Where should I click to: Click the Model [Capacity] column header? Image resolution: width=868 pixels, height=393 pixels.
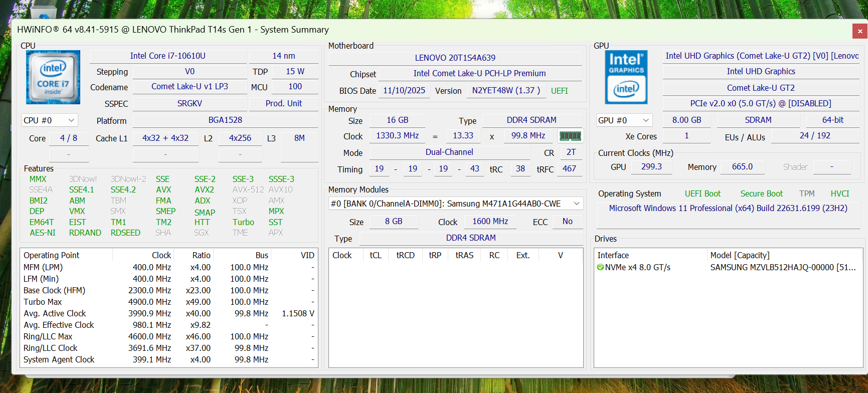[x=785, y=256]
